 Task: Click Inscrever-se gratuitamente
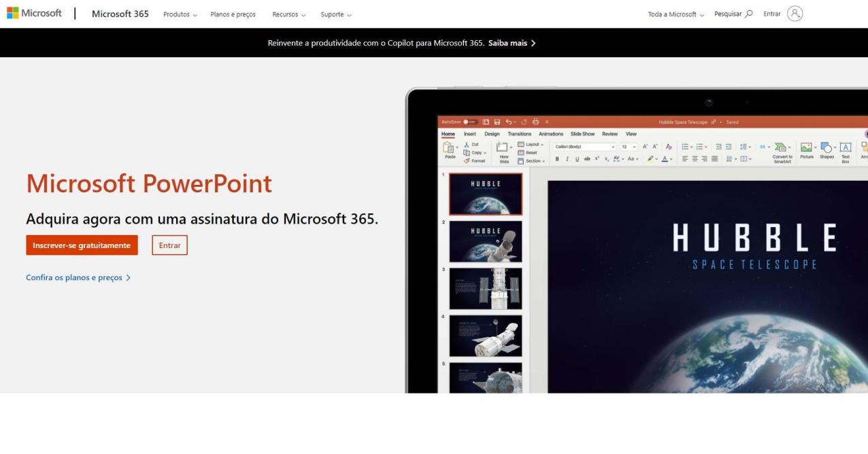82,245
